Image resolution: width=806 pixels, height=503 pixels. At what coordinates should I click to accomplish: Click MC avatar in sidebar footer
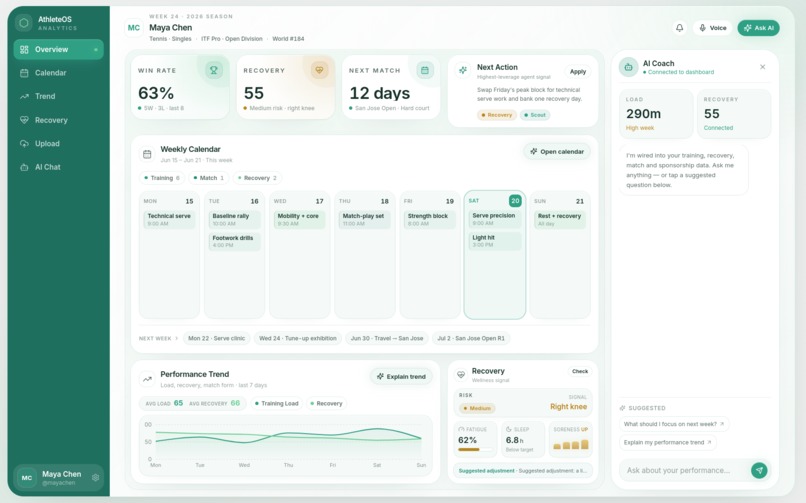tap(27, 477)
